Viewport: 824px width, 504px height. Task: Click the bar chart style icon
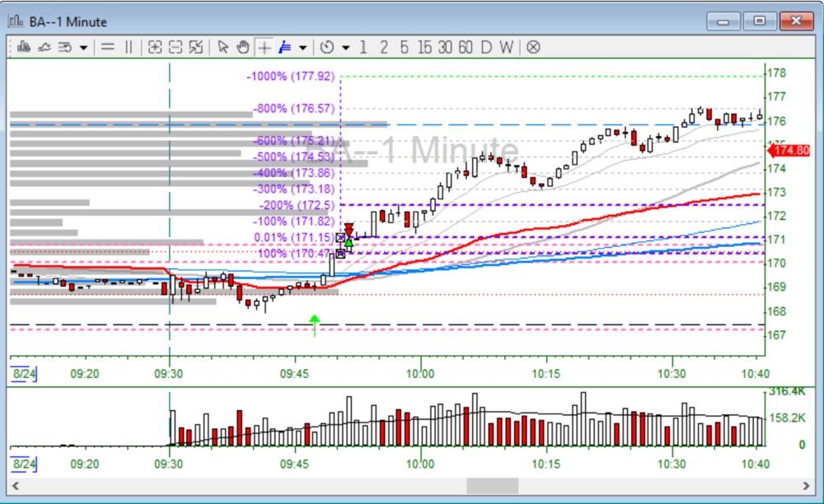26,47
